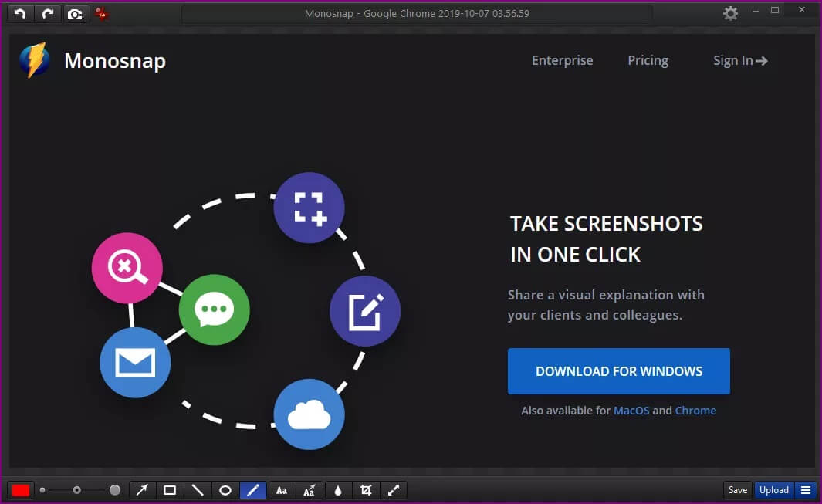The width and height of the screenshot is (822, 504).
Task: Take a new screenshot with camera icon
Action: (76, 13)
